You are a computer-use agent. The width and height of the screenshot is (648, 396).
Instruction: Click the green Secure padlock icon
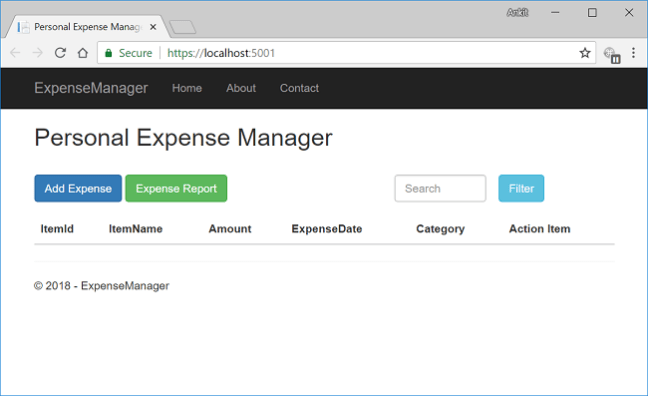[x=108, y=53]
